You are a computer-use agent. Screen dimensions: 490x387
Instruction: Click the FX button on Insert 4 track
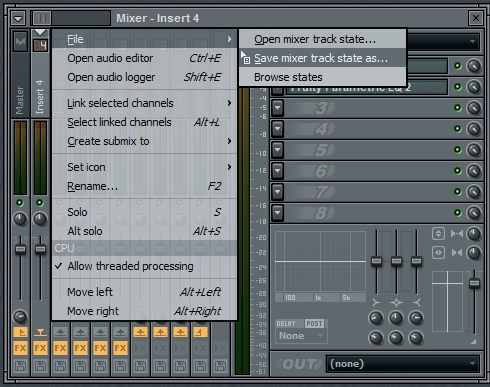[x=40, y=348]
